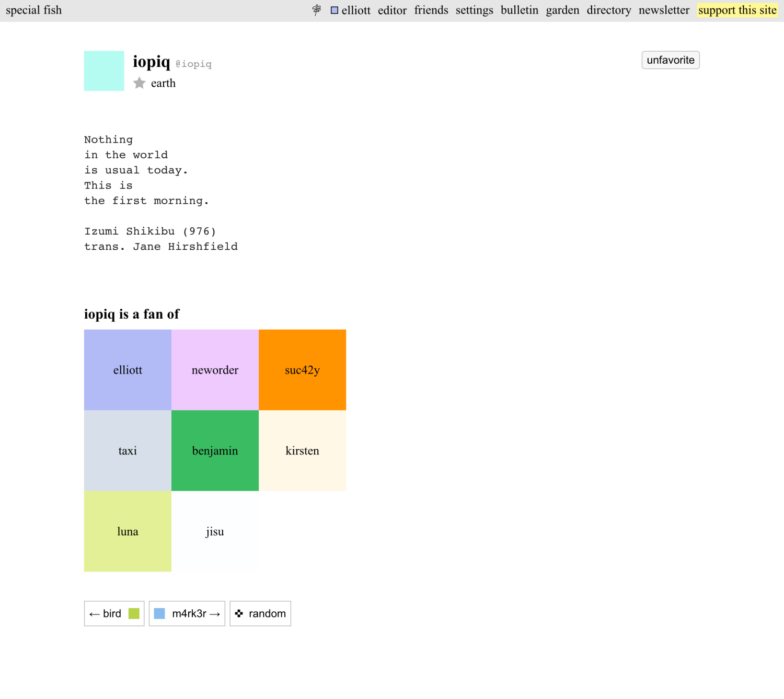
Task: Click the flower icon in top navigation
Action: click(x=317, y=10)
